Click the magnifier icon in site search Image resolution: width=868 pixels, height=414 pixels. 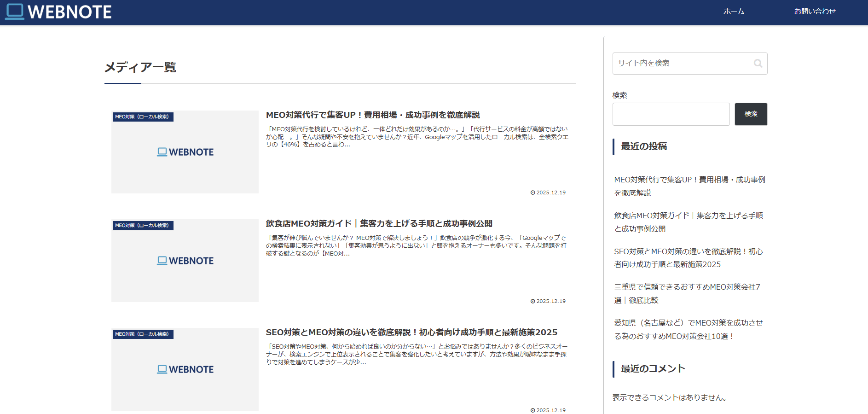(x=758, y=64)
